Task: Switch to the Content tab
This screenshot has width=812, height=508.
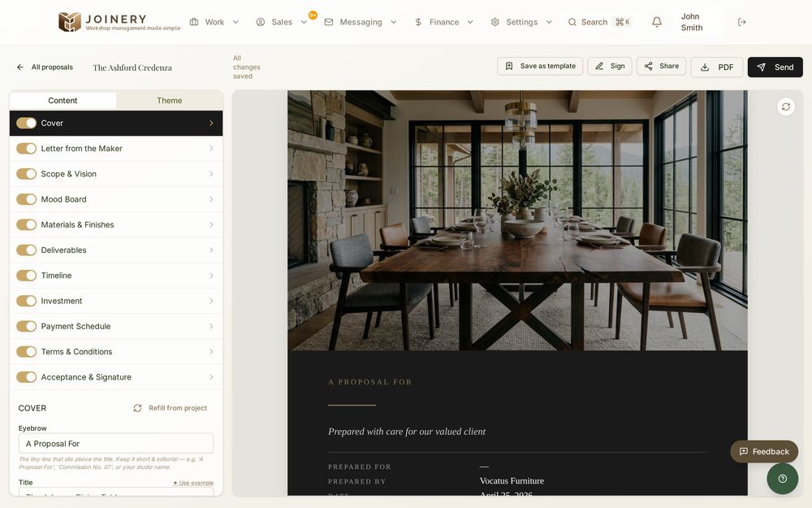Action: click(x=63, y=101)
